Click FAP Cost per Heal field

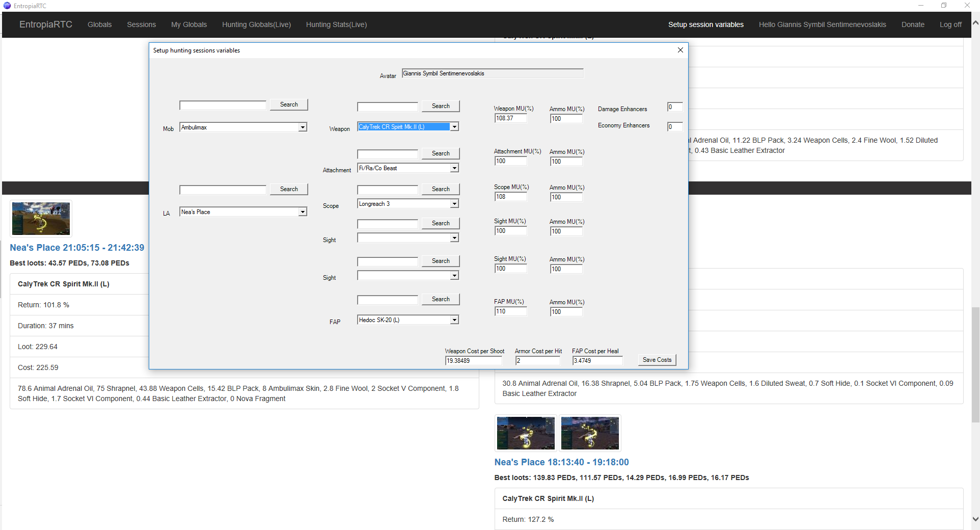[x=597, y=361]
